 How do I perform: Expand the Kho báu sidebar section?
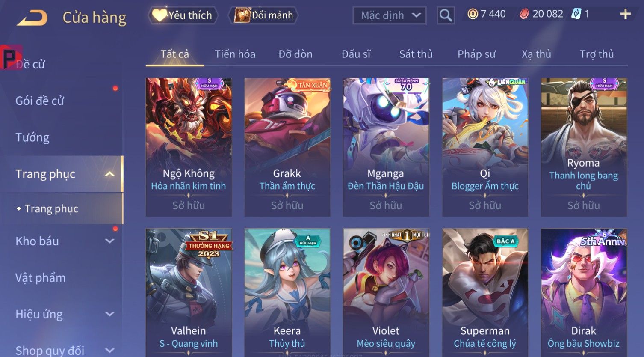110,241
